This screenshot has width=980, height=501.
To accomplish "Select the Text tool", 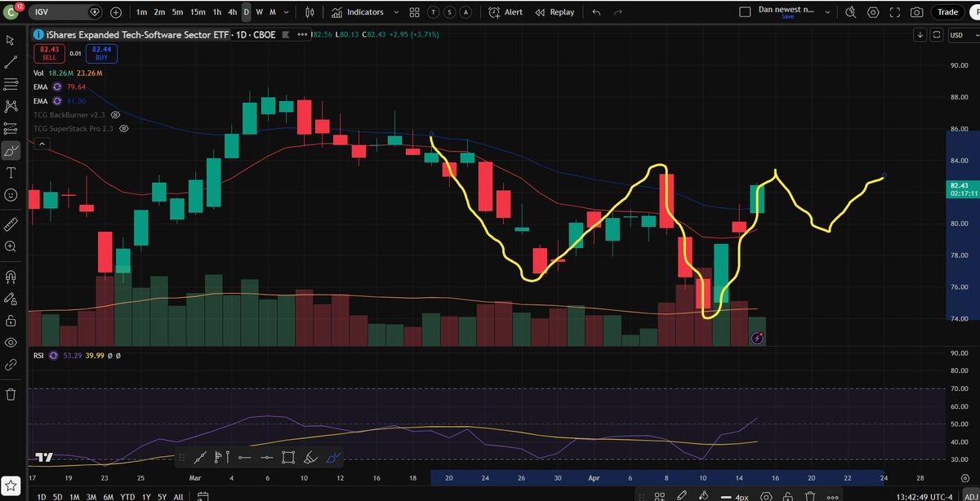I will click(x=11, y=172).
